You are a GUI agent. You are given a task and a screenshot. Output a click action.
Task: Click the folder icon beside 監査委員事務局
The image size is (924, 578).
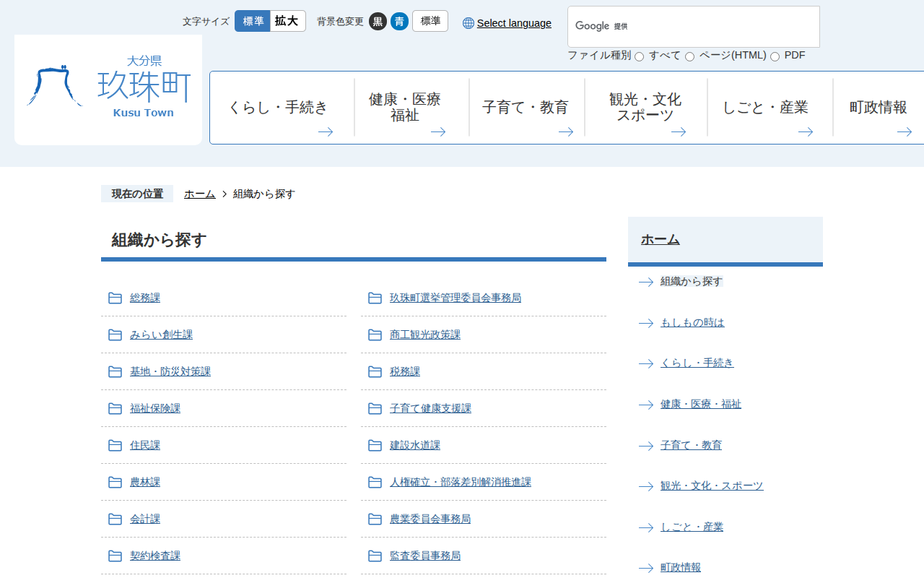point(375,556)
